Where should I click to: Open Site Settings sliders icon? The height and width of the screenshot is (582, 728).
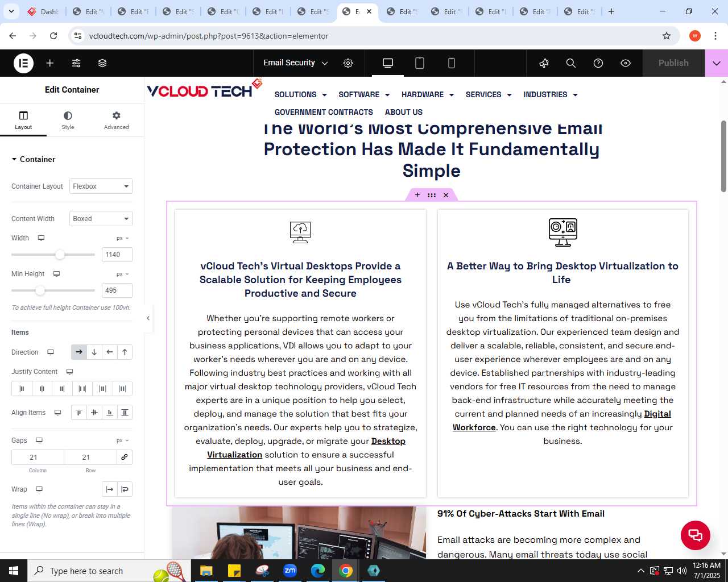pos(76,63)
